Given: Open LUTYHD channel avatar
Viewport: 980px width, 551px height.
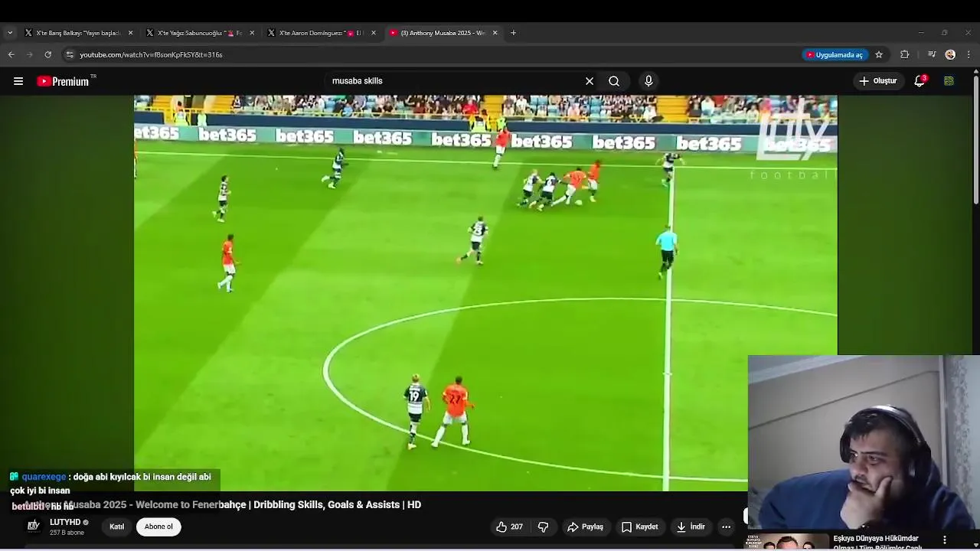Looking at the screenshot, I should (33, 526).
